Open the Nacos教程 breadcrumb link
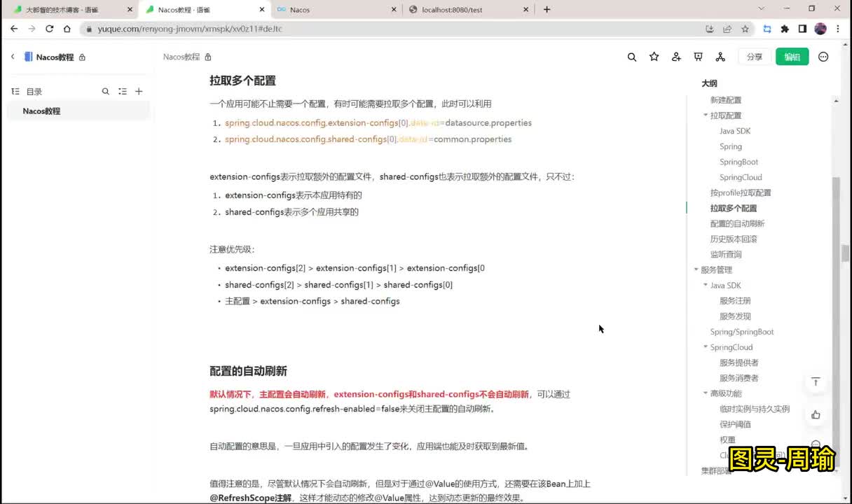 [x=181, y=57]
